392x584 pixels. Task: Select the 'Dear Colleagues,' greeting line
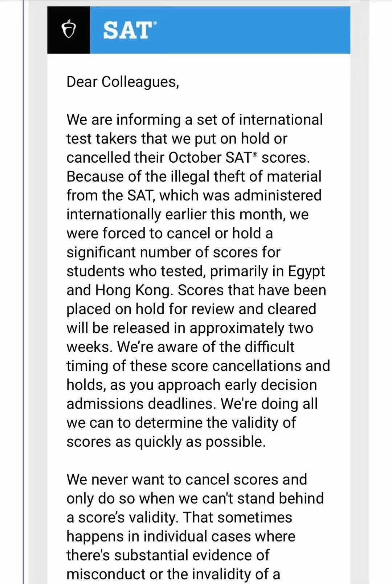123,82
